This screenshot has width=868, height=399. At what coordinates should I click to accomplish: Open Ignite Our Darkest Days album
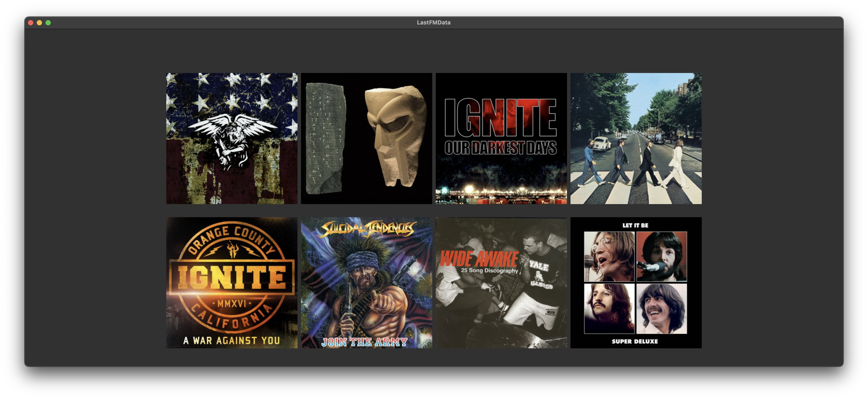[501, 138]
